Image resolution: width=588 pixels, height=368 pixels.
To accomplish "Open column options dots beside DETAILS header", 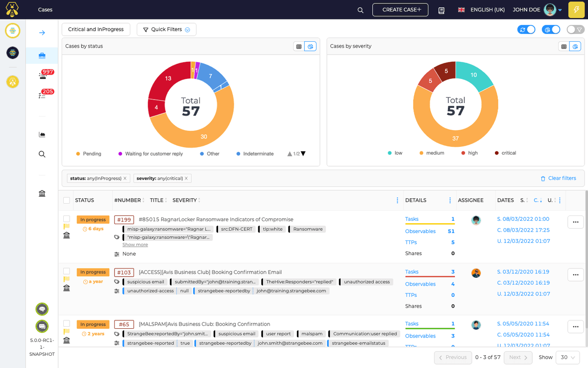I will coord(450,200).
